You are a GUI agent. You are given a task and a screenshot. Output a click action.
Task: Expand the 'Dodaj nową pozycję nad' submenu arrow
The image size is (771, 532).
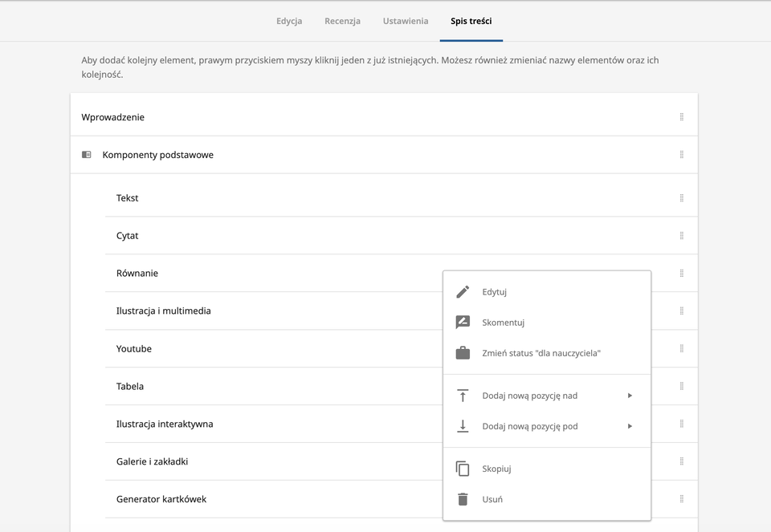(630, 396)
